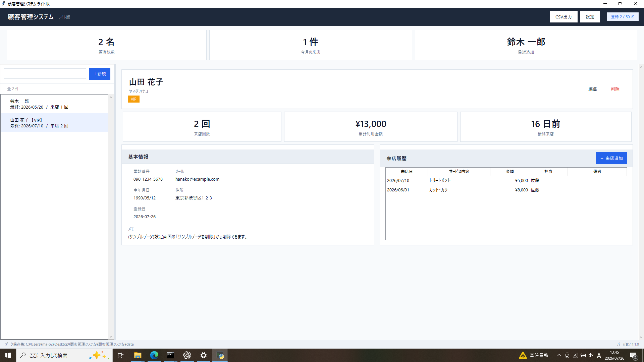Open File Explorer from the taskbar
644x362 pixels.
pyautogui.click(x=138, y=355)
